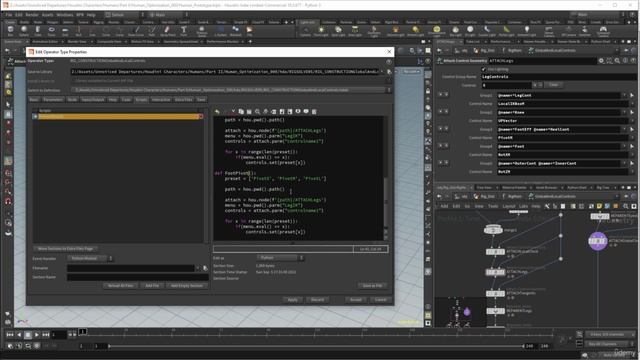Click the find magnifier icon in script toolbar
The width and height of the screenshot is (640, 360).
(257, 111)
